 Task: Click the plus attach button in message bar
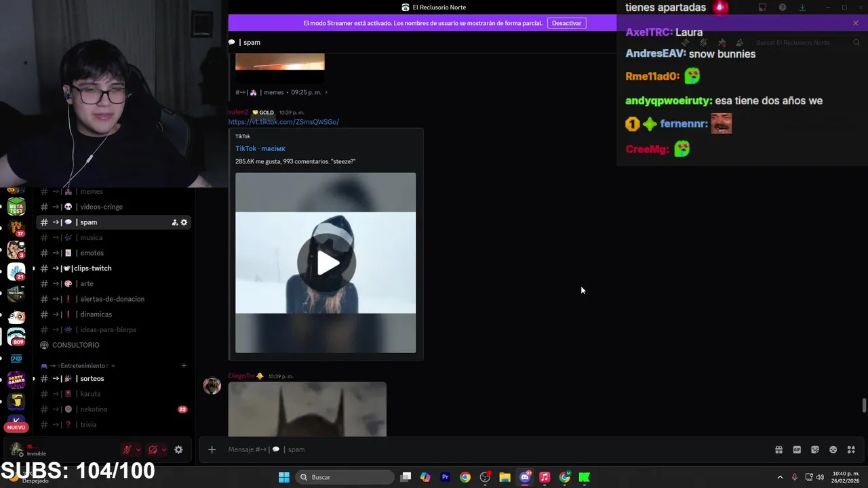pos(212,449)
